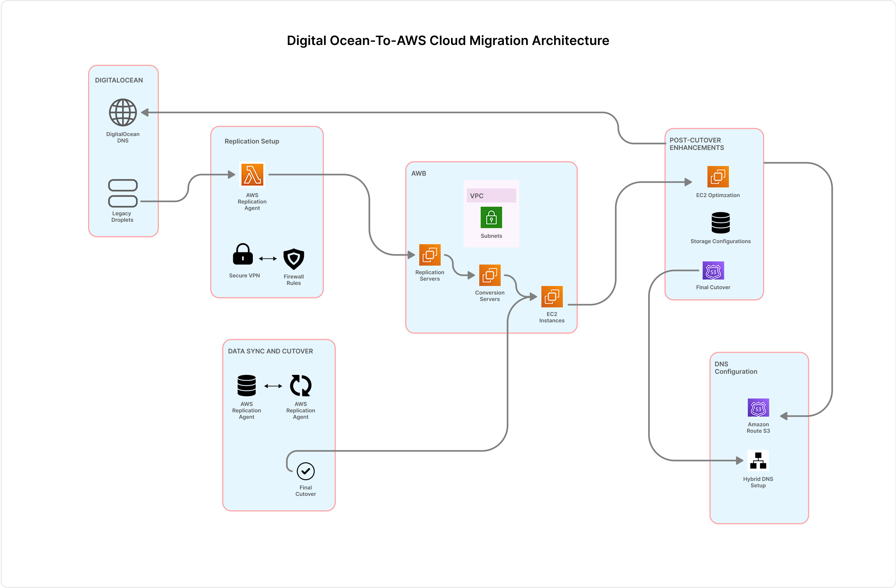Click the Firewall Rules shield icon

click(293, 259)
